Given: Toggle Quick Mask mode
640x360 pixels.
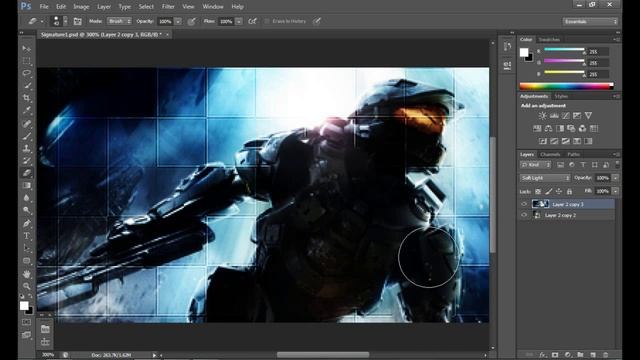Looking at the screenshot, I should coord(27,322).
